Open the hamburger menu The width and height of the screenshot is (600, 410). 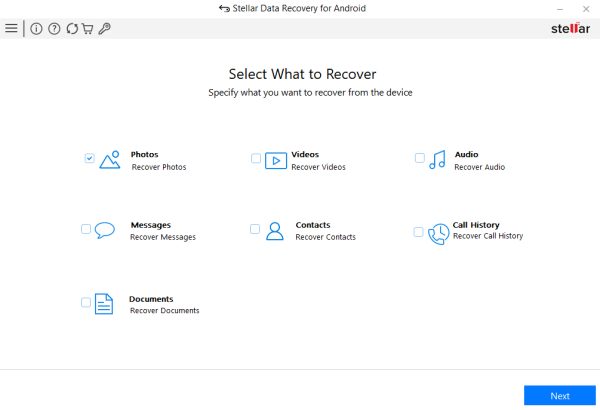click(11, 29)
